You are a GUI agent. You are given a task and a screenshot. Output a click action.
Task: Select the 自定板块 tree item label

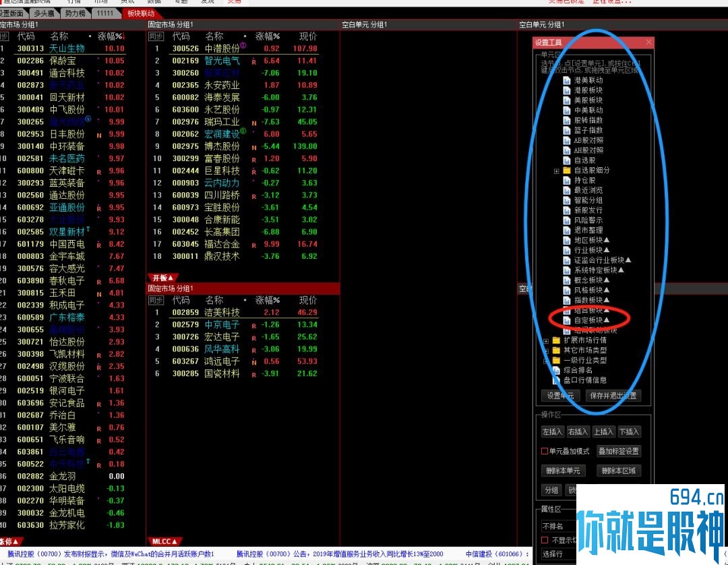tap(592, 320)
